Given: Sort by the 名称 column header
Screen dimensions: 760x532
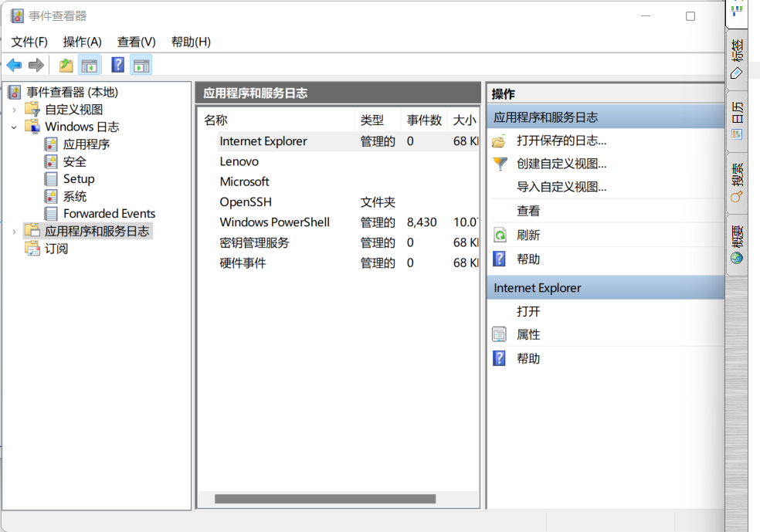Looking at the screenshot, I should tap(277, 120).
